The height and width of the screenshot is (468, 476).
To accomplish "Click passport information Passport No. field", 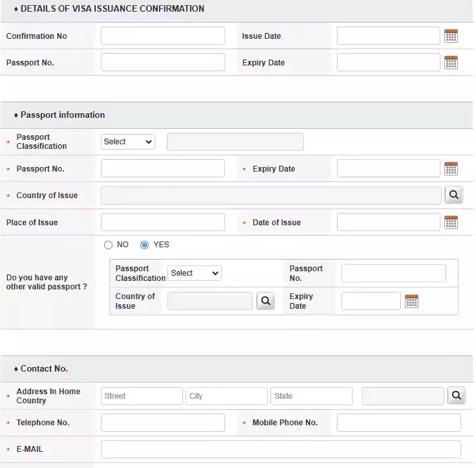I will (163, 168).
